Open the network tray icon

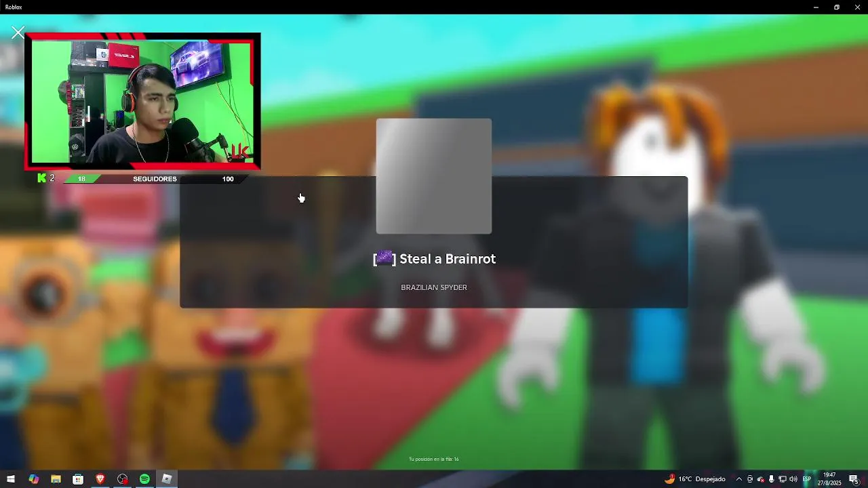[782, 479]
